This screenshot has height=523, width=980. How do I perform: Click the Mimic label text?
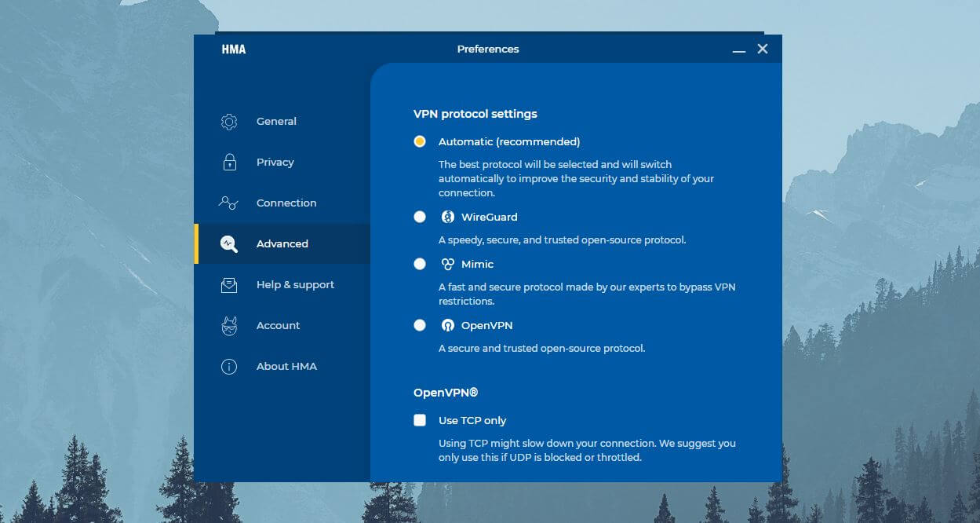coord(478,265)
